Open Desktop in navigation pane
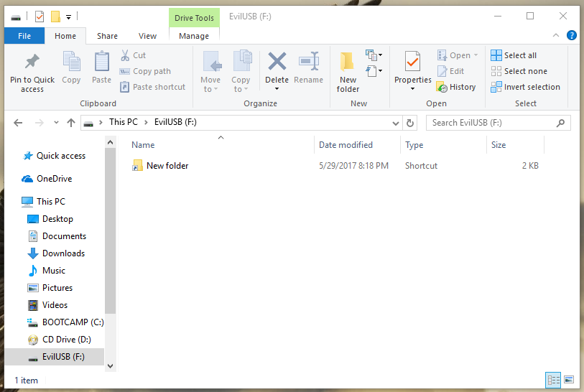The width and height of the screenshot is (584, 392). [50, 219]
